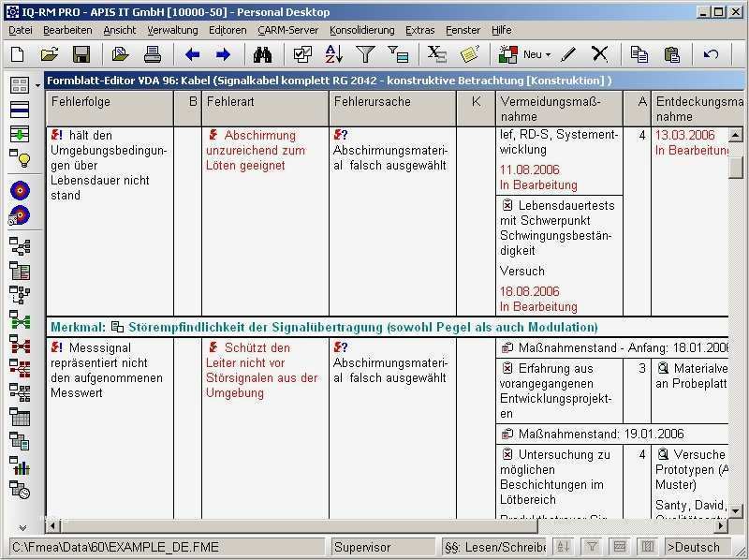749x560 pixels.
Task: Click the status bar sort icon
Action: pos(564,547)
